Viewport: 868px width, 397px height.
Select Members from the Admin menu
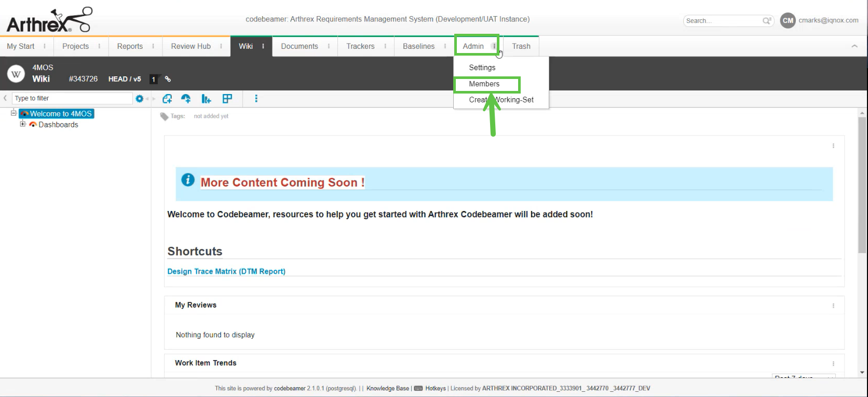point(484,84)
